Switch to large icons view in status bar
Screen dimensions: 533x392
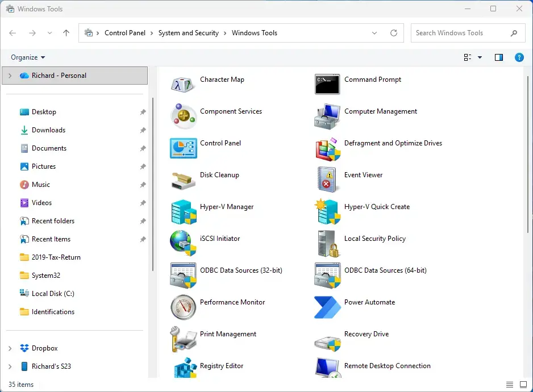pyautogui.click(x=523, y=385)
